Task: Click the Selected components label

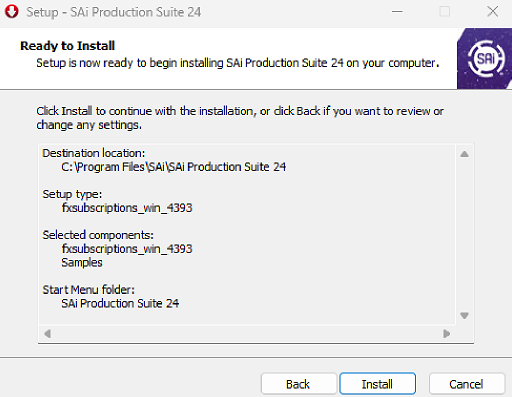Action: 98,235
